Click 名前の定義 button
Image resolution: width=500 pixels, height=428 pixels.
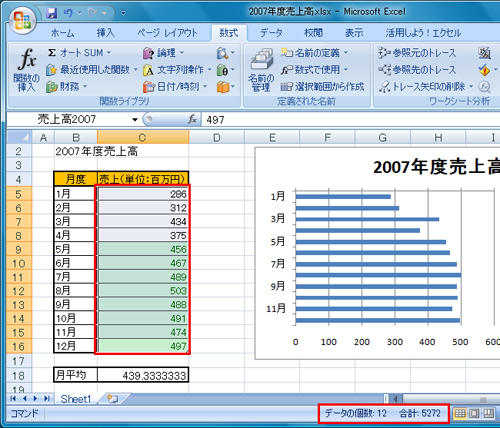coord(310,53)
